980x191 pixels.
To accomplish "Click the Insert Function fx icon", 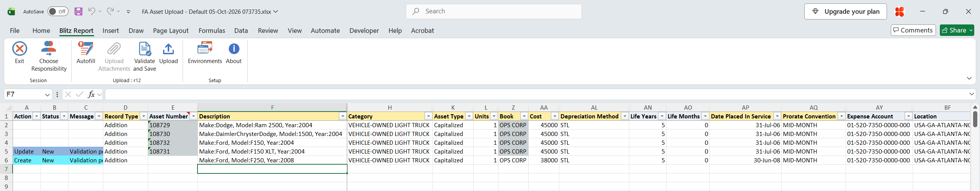I will [91, 94].
